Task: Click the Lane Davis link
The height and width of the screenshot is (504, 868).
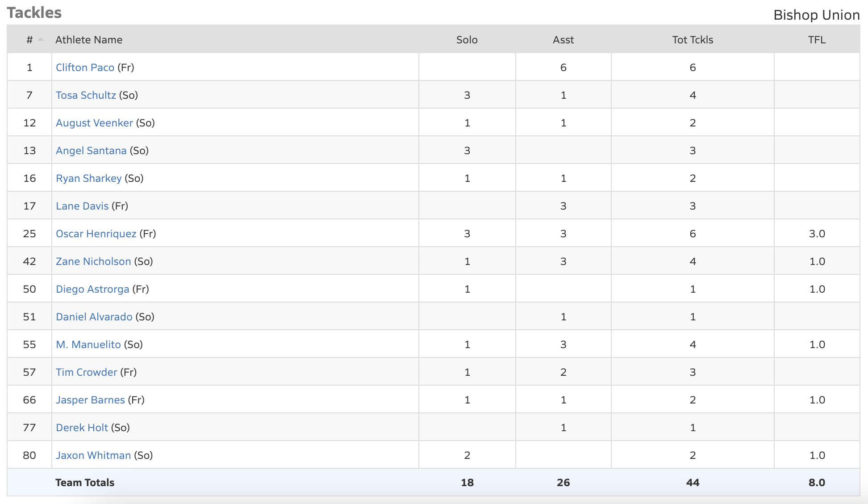Action: click(x=82, y=206)
